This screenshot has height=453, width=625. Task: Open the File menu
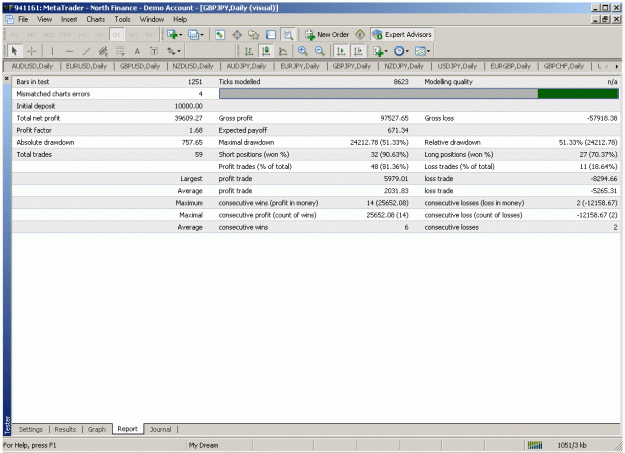[x=23, y=19]
